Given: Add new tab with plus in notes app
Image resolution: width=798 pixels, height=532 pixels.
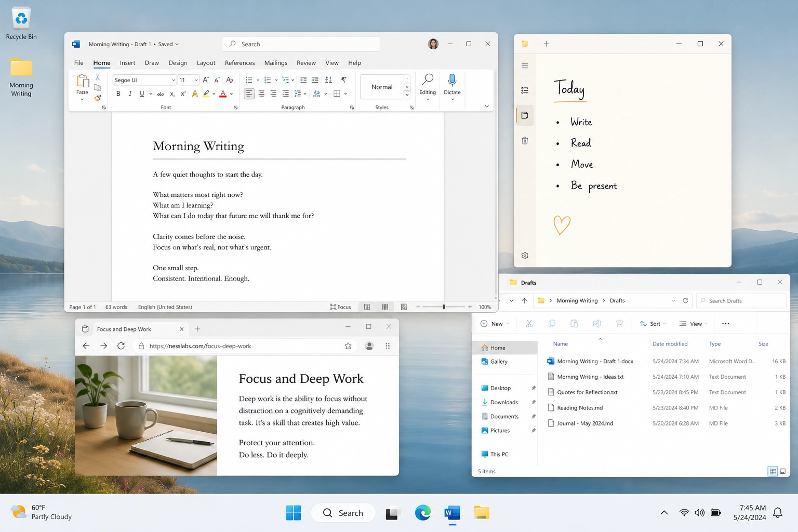Looking at the screenshot, I should click(546, 44).
